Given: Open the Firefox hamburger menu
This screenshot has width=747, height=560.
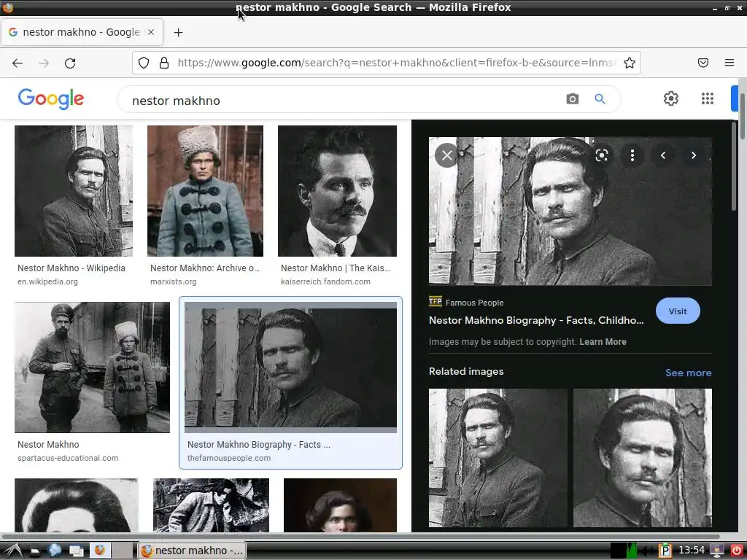Looking at the screenshot, I should pos(729,63).
